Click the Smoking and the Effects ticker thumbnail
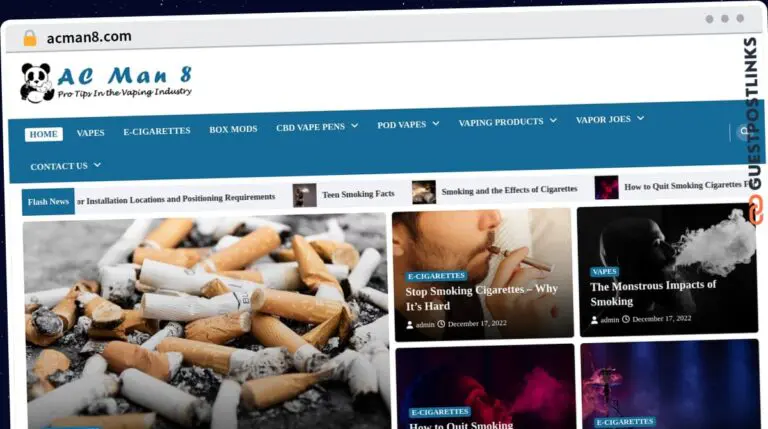 [424, 192]
